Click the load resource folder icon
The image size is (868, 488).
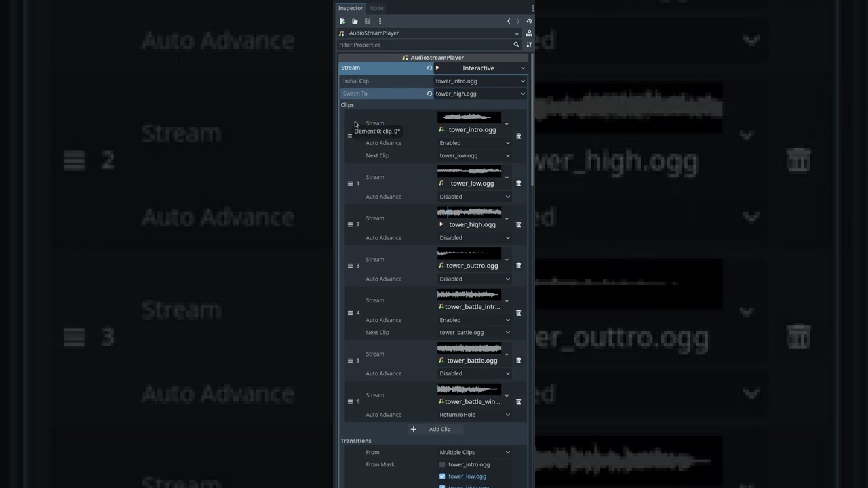355,21
